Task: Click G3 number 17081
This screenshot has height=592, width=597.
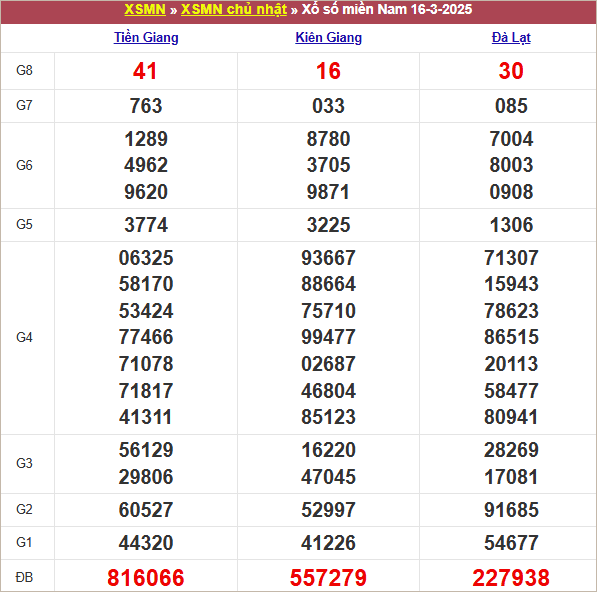Action: [511, 477]
